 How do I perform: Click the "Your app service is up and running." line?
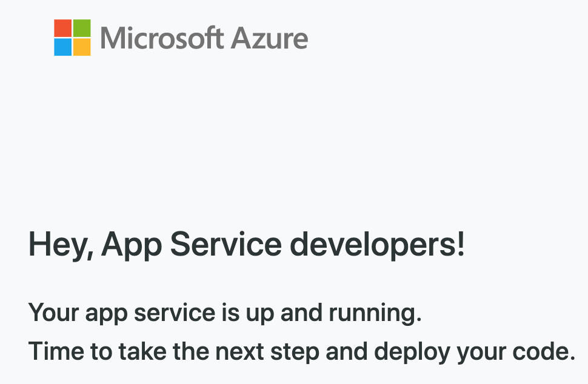(224, 313)
